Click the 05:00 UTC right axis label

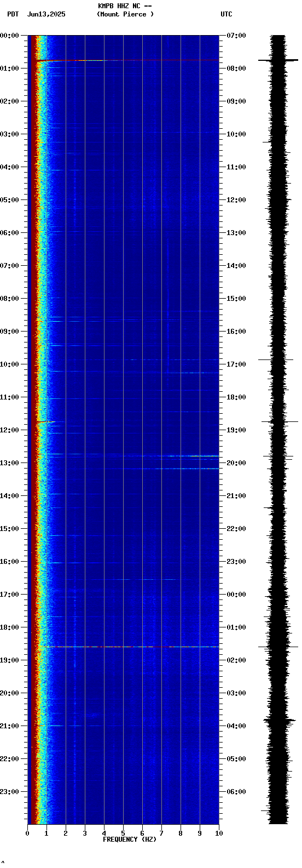(236, 759)
